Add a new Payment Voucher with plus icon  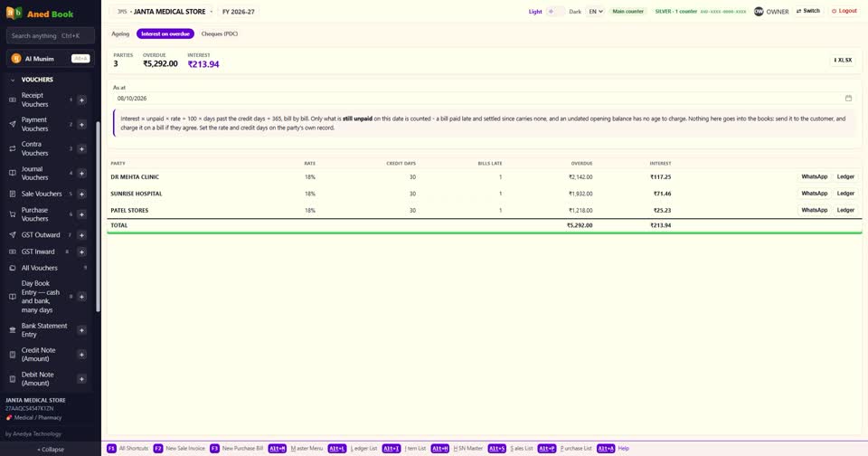tap(82, 125)
